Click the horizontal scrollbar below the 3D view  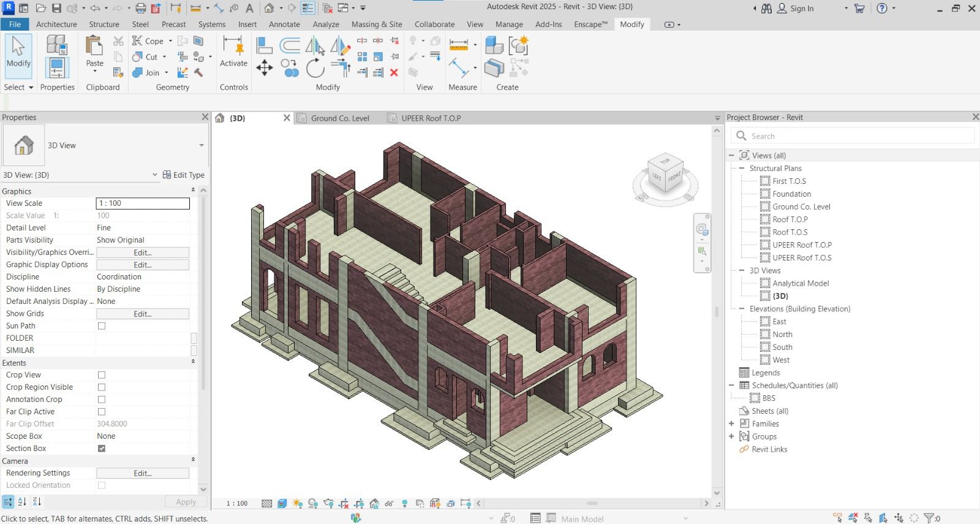[592, 503]
